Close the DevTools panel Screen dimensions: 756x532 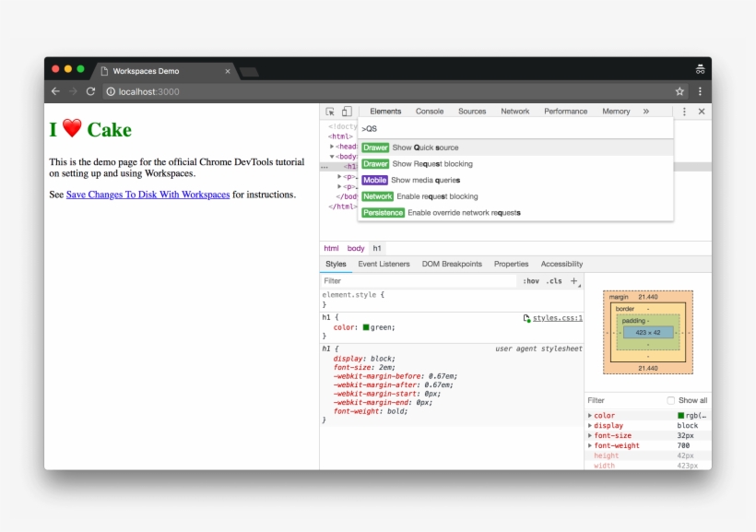click(702, 112)
